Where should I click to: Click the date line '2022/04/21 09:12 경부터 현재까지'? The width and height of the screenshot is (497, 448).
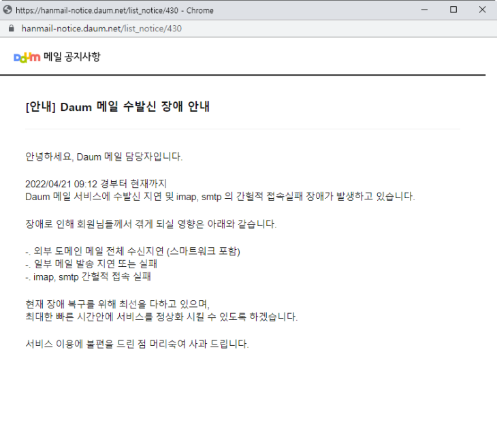click(x=95, y=185)
